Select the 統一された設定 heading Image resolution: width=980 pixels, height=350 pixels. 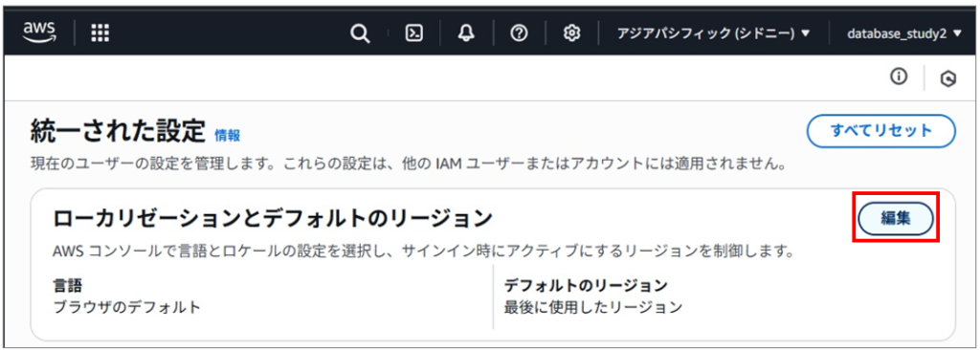118,132
